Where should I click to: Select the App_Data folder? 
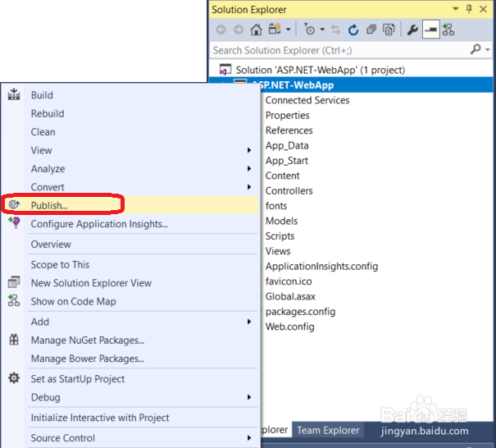[x=287, y=145]
